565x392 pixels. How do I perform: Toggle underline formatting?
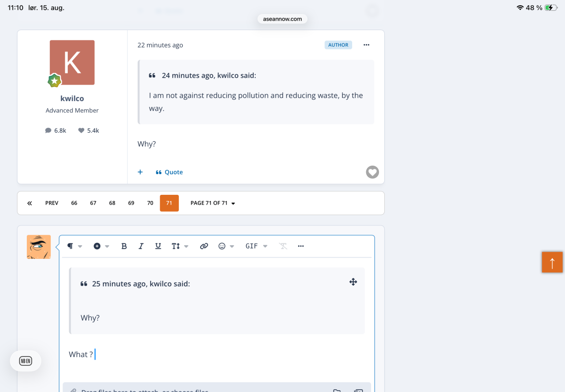coord(158,246)
